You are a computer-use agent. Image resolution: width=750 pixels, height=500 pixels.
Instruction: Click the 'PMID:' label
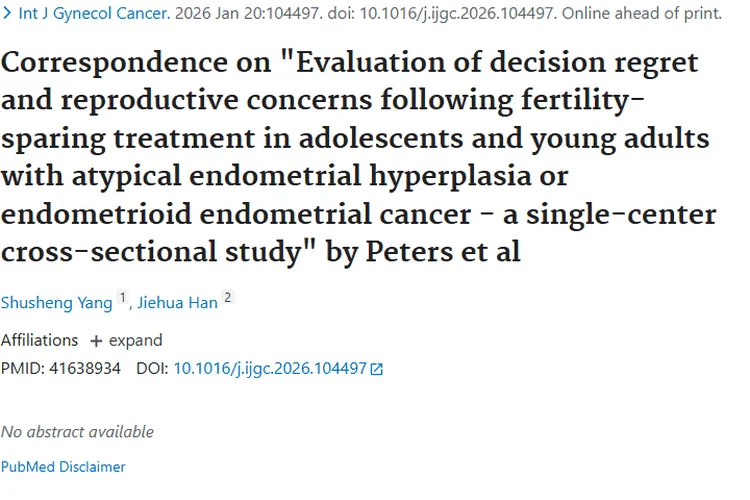click(20, 368)
